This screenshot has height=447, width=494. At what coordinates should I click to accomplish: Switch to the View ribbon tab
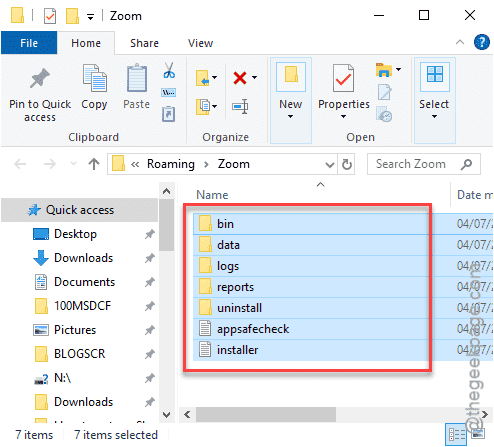point(200,43)
